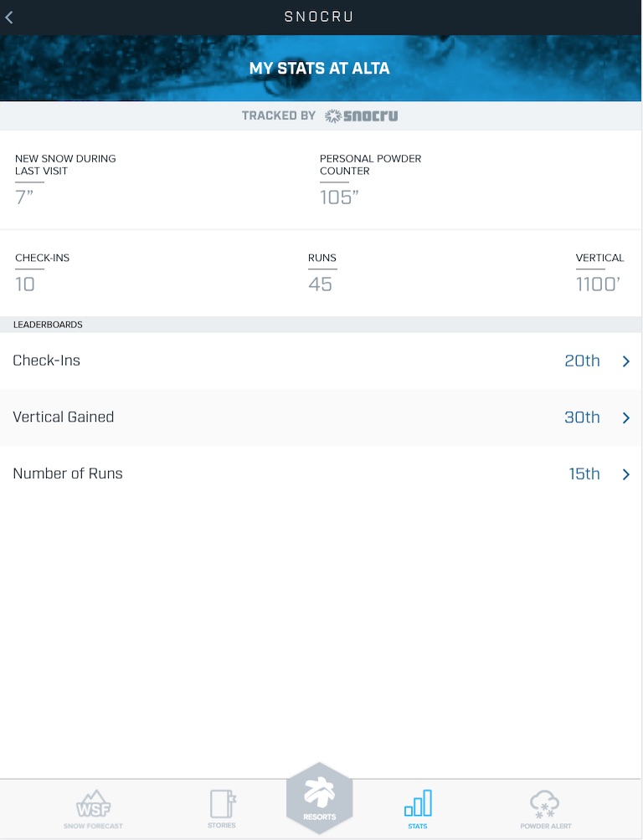Expand the Number of Runs chevron
This screenshot has height=840, width=643.
(x=626, y=474)
